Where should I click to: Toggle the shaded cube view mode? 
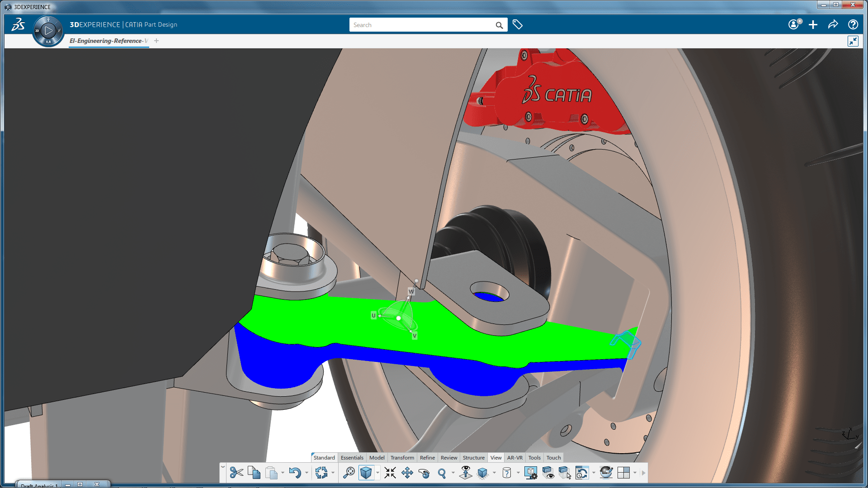[366, 473]
